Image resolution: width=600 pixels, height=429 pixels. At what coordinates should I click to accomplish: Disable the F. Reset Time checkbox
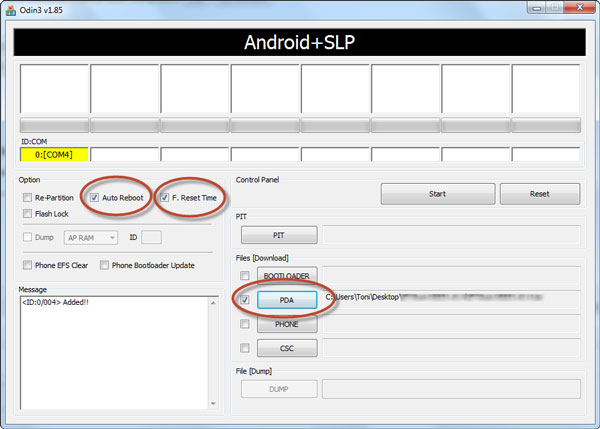[x=164, y=198]
